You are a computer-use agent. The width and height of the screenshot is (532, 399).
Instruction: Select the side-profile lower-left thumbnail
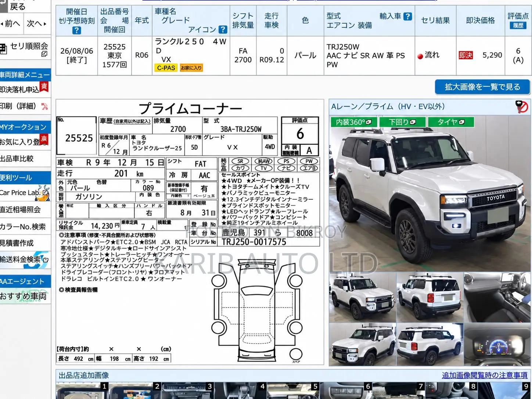coord(363,344)
